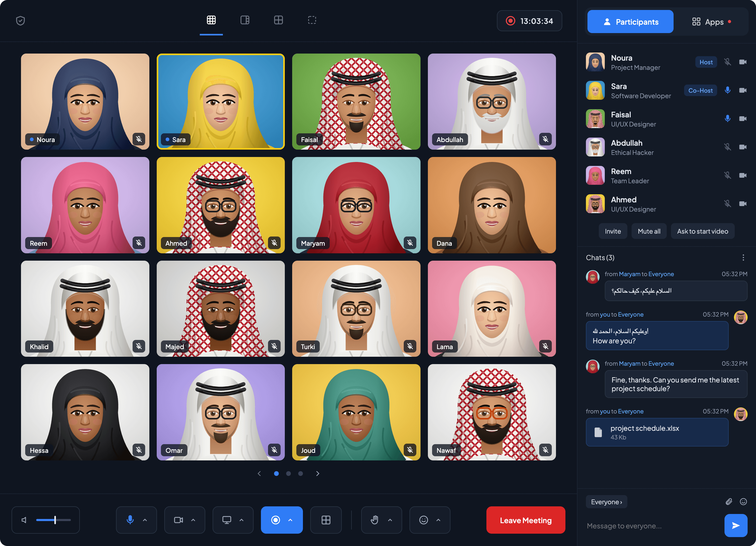
Task: Adjust the volume slider handle
Action: (x=55, y=520)
